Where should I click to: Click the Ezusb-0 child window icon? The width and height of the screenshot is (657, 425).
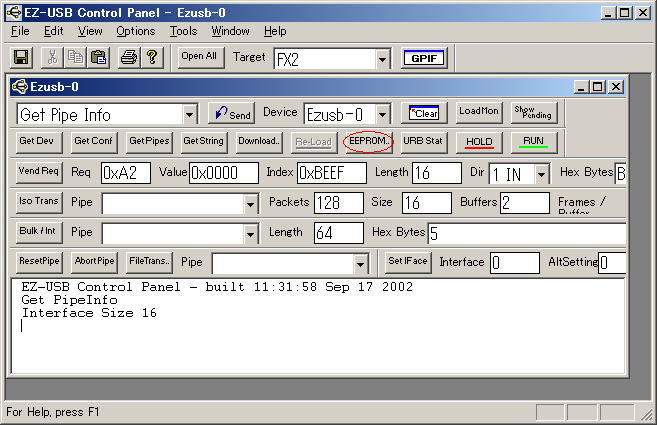(x=20, y=87)
